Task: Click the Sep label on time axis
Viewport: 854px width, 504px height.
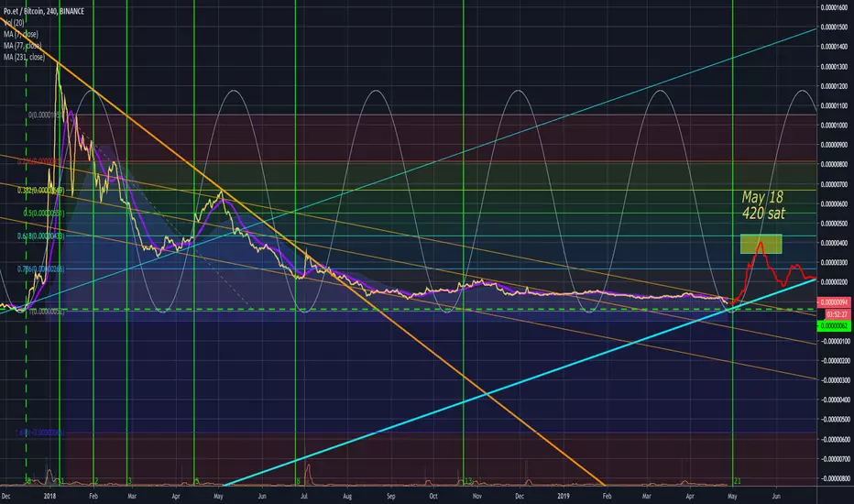Action: pos(390,497)
